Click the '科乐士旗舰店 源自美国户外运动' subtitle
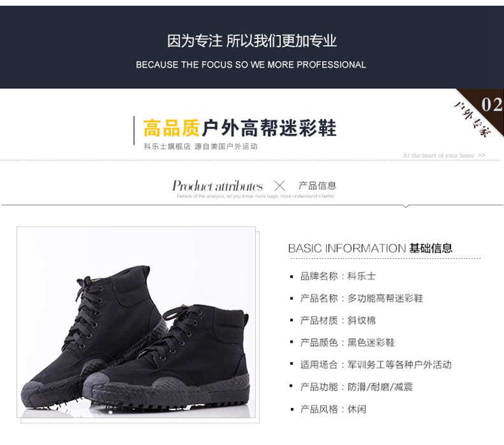504x445 pixels. tap(200, 146)
